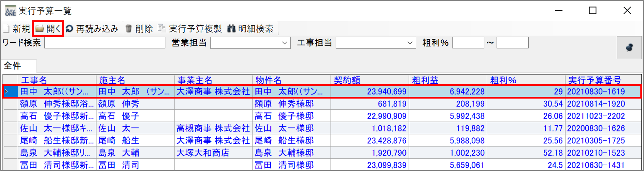
Task: Duplicate budget using 実行予算複製 icon
Action: tap(162, 28)
